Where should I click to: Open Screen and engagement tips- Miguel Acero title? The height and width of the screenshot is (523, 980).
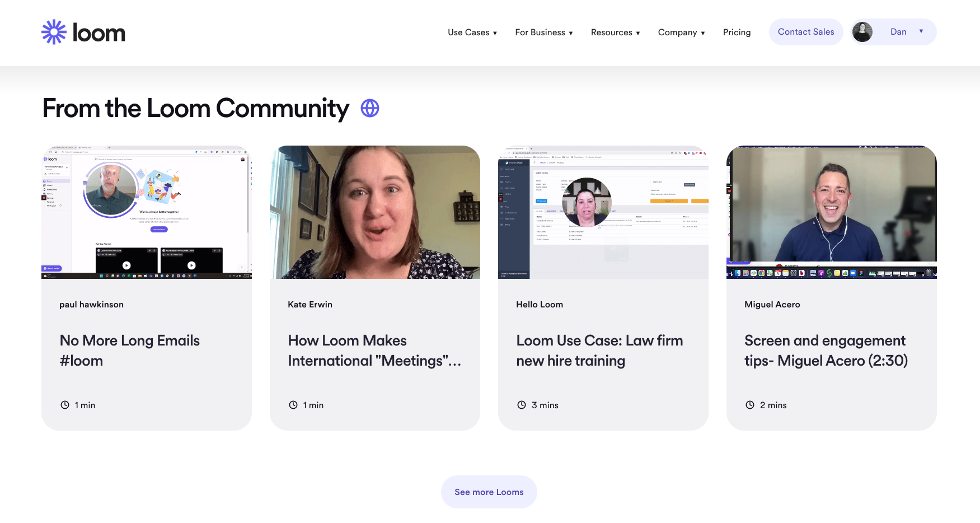click(x=826, y=351)
